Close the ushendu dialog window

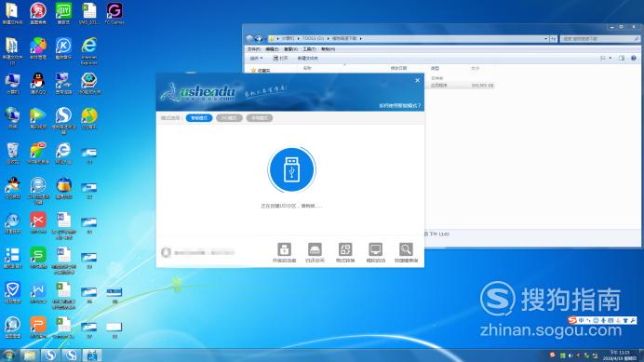[417, 80]
